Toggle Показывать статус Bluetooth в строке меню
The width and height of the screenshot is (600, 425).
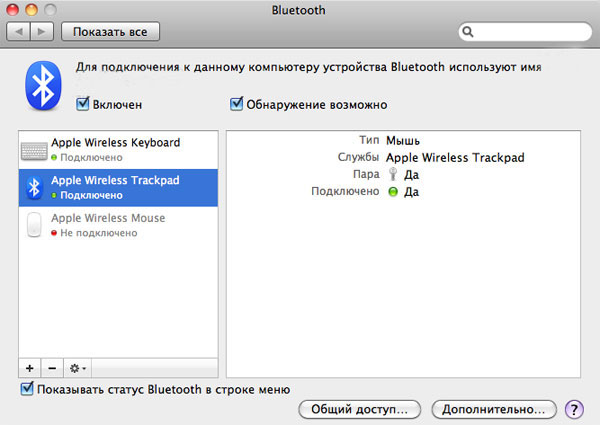(27, 389)
